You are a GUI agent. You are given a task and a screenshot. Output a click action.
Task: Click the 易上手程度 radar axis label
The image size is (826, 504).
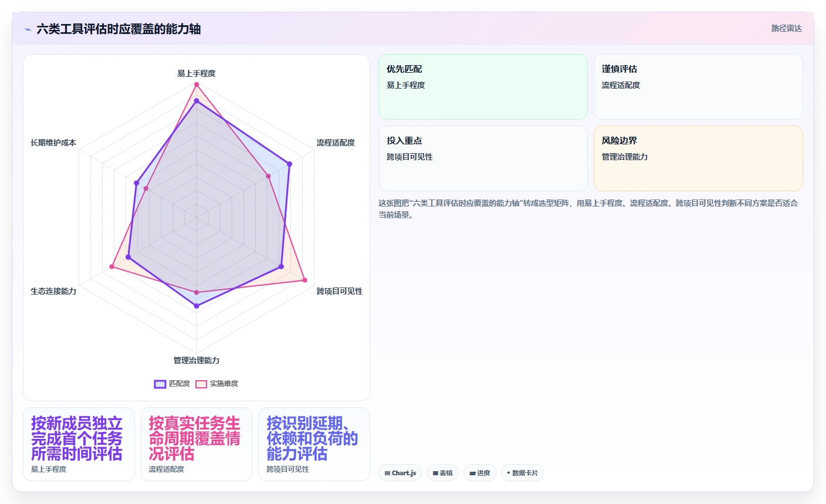pos(197,73)
